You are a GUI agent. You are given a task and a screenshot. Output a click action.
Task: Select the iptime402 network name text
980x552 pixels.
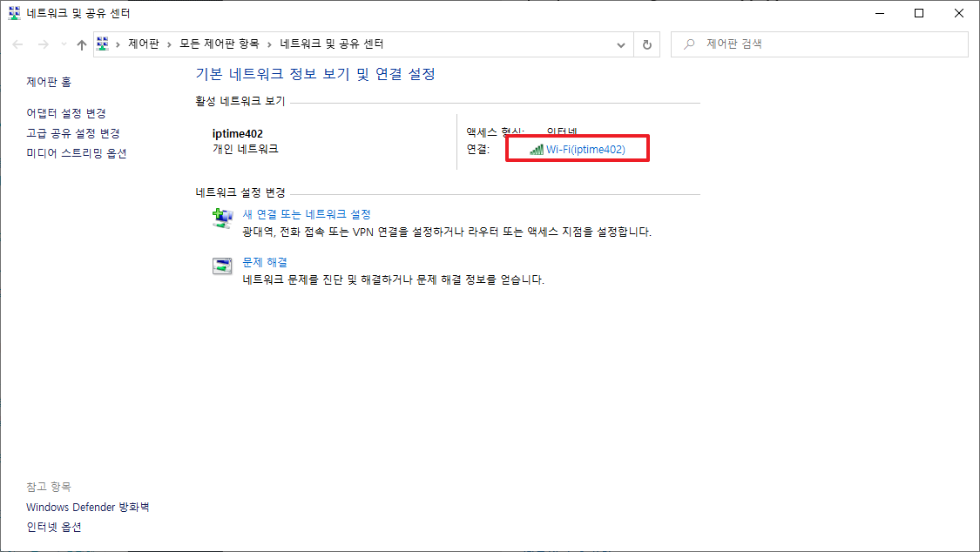pyautogui.click(x=238, y=133)
